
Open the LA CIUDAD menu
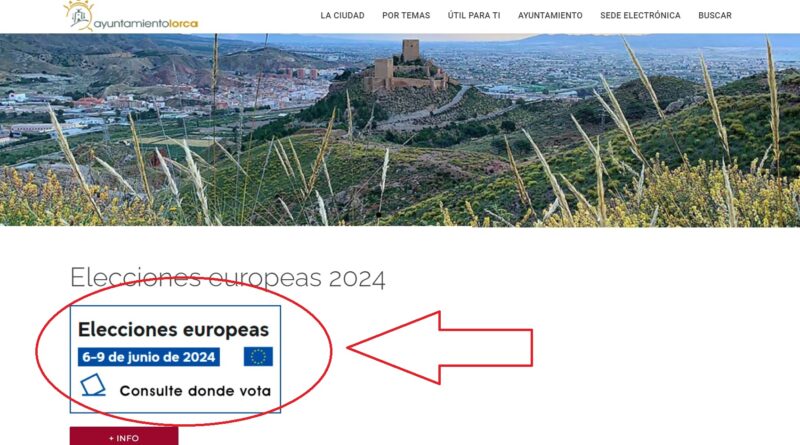tap(342, 16)
